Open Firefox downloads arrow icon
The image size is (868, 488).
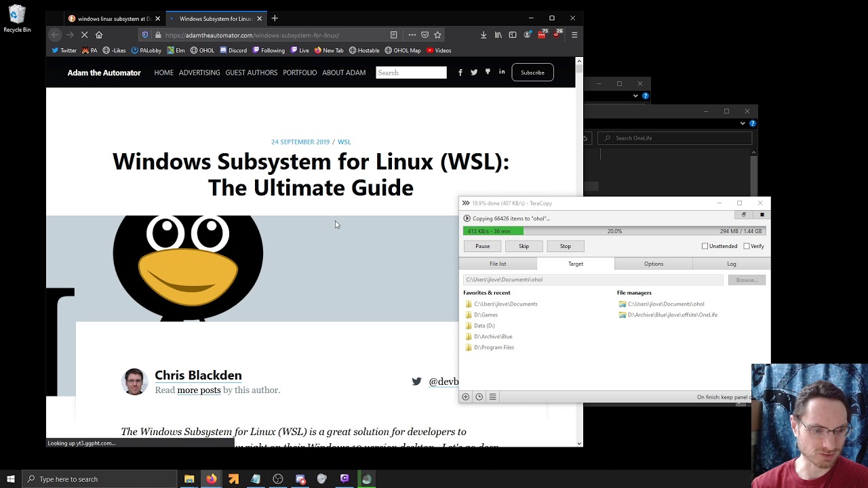(484, 35)
